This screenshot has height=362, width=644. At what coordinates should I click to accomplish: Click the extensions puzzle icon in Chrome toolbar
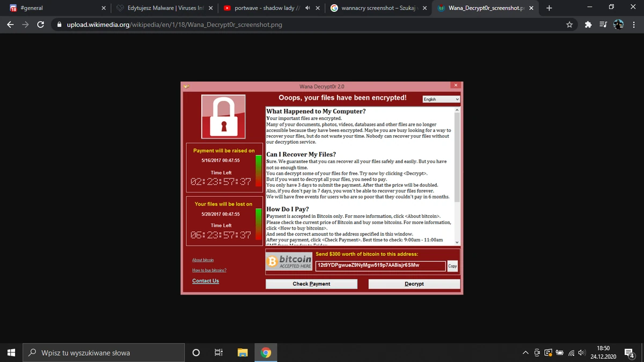tap(587, 24)
